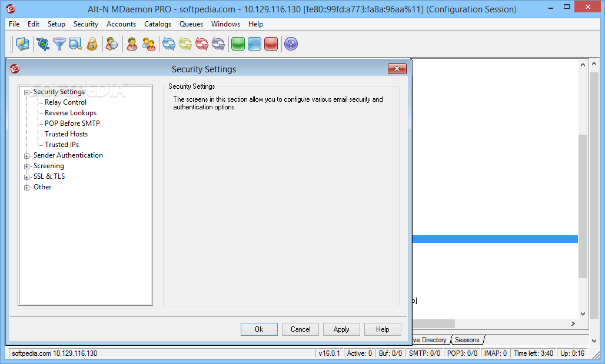Open the Accounts menu

121,24
